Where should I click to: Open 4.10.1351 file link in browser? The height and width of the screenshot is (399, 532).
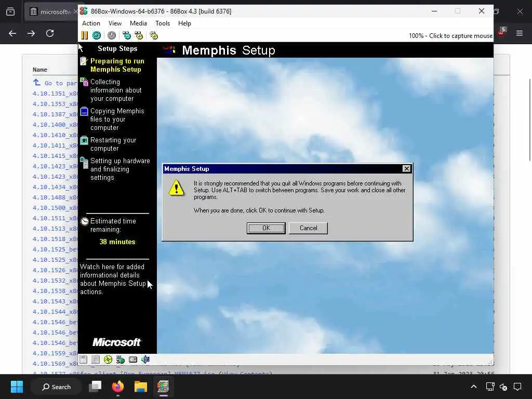click(55, 94)
